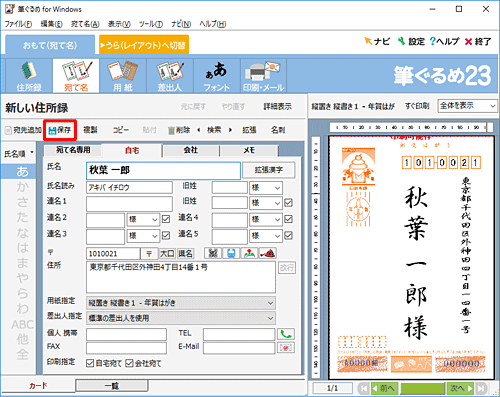Viewport: 500px width, 397px height.
Task: Toggle the 連名2 honorific checkbox
Action: pos(166,219)
